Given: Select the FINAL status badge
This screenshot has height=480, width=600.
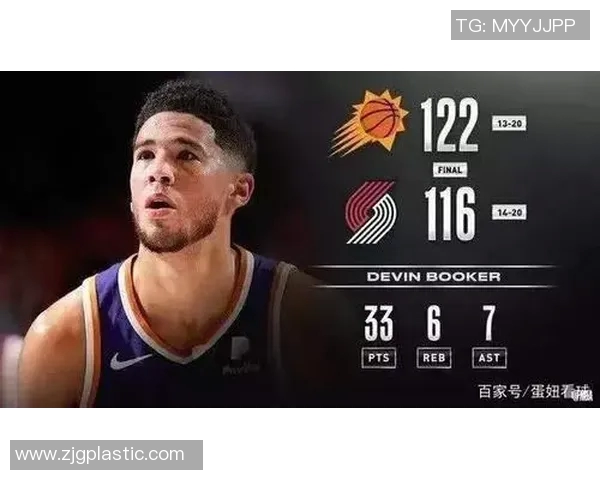Looking at the screenshot, I should [450, 170].
